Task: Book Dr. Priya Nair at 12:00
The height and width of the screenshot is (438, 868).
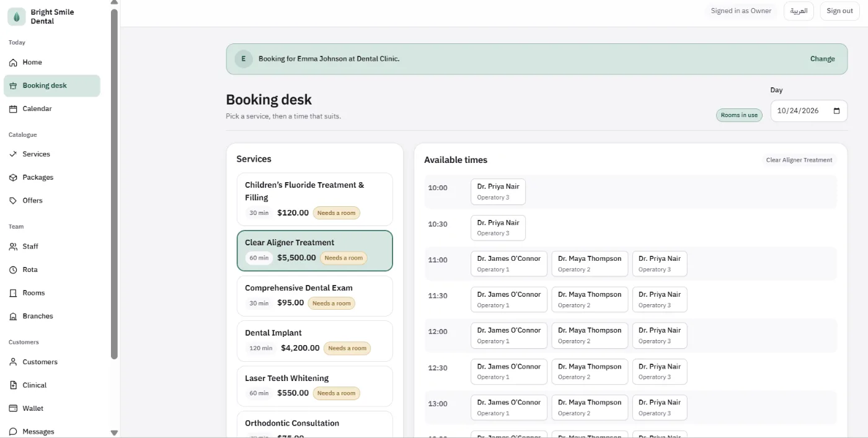Action: click(x=660, y=336)
